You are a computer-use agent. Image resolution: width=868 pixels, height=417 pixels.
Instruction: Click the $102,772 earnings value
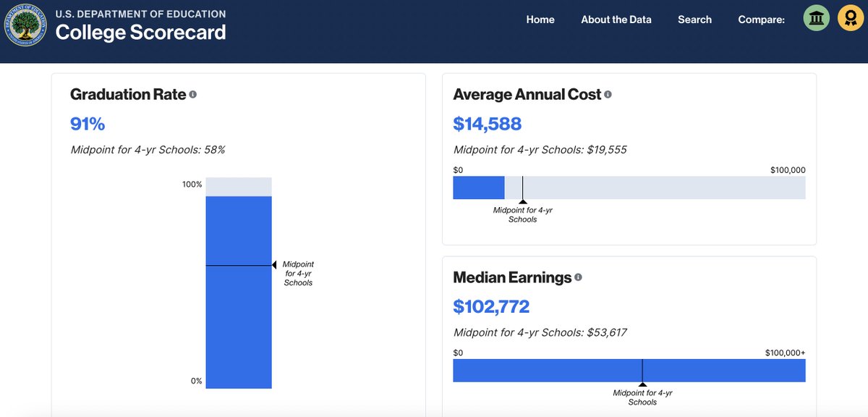point(492,306)
